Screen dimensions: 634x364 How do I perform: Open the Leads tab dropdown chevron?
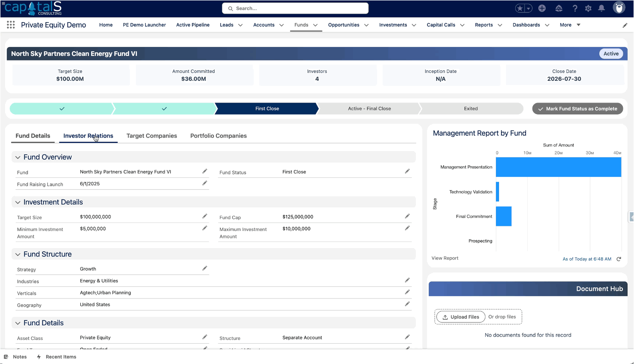point(240,25)
